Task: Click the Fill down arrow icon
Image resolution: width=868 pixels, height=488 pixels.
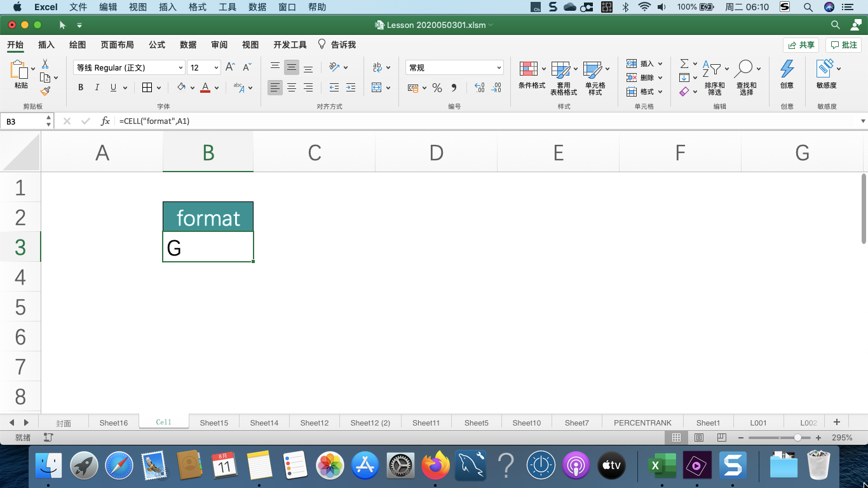Action: 684,78
